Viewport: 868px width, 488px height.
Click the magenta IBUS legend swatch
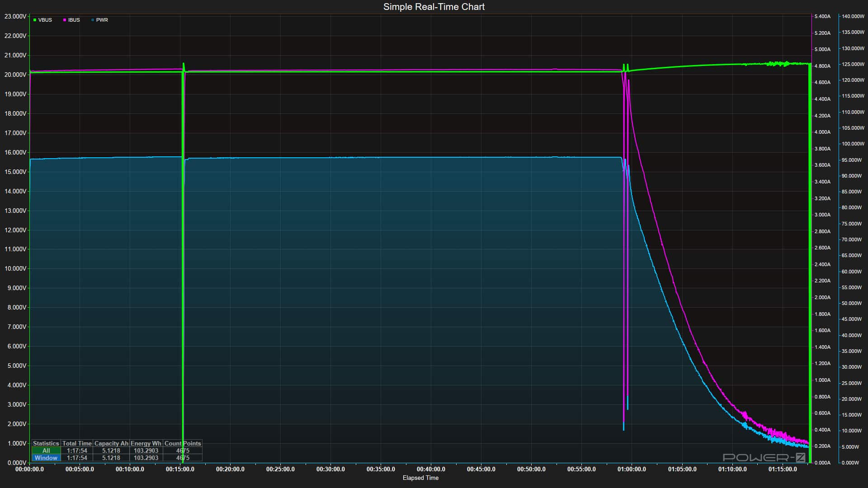[65, 20]
